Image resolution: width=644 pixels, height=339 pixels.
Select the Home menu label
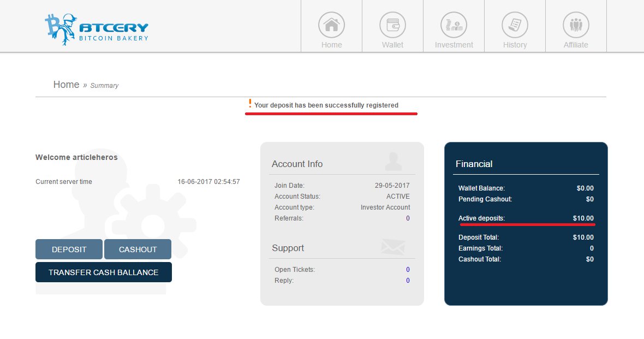[331, 45]
